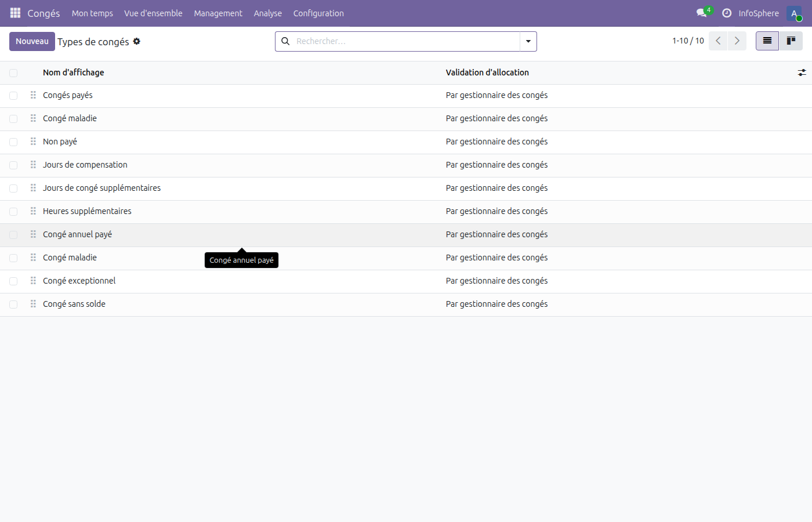Screen dimensions: 812x522
Task: Open the clock activities icon
Action: click(726, 13)
